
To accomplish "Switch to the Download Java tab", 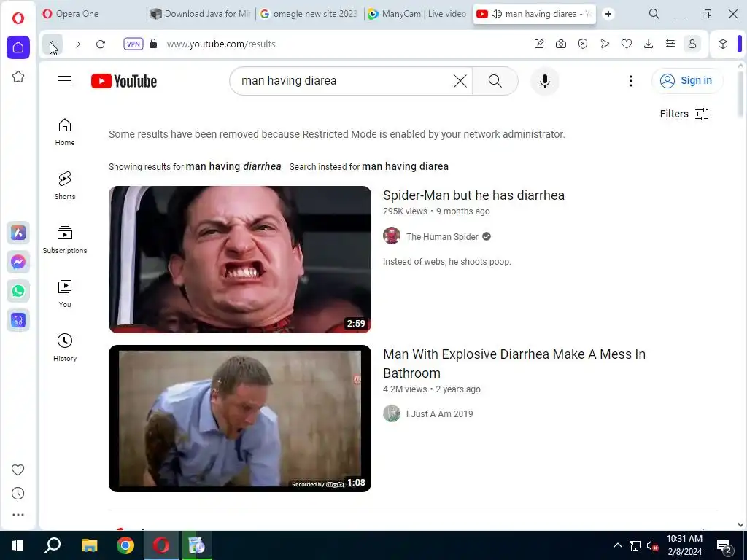I will [201, 14].
